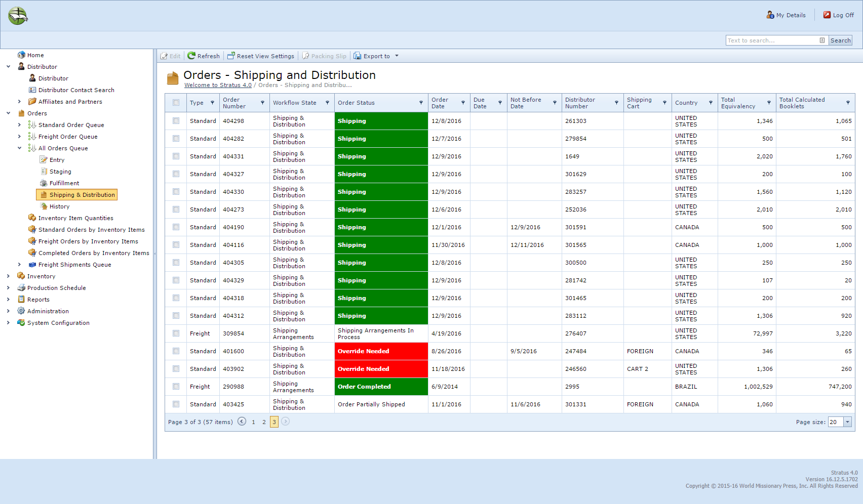The height and width of the screenshot is (504, 863).
Task: Click My Details link
Action: click(x=791, y=15)
